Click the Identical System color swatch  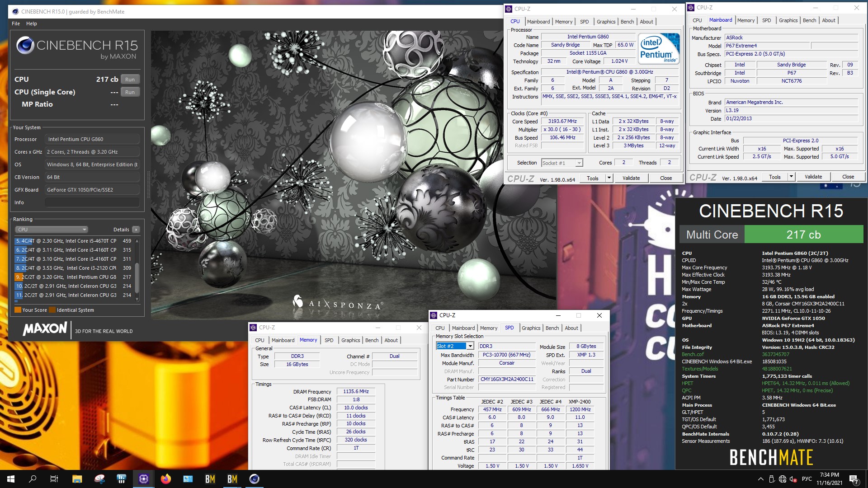tap(52, 310)
